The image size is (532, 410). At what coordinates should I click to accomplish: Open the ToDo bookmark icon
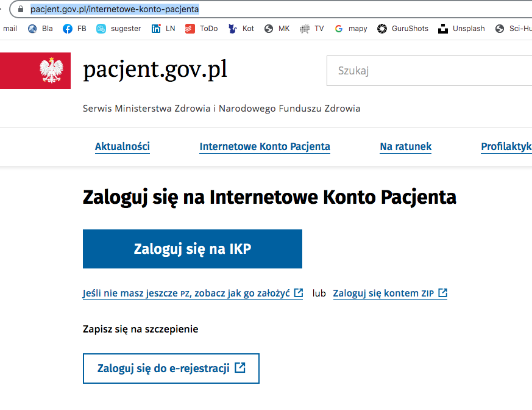(x=190, y=29)
